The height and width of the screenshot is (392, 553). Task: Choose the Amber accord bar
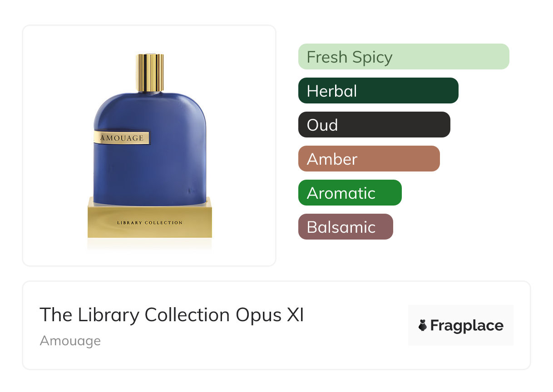pos(369,159)
